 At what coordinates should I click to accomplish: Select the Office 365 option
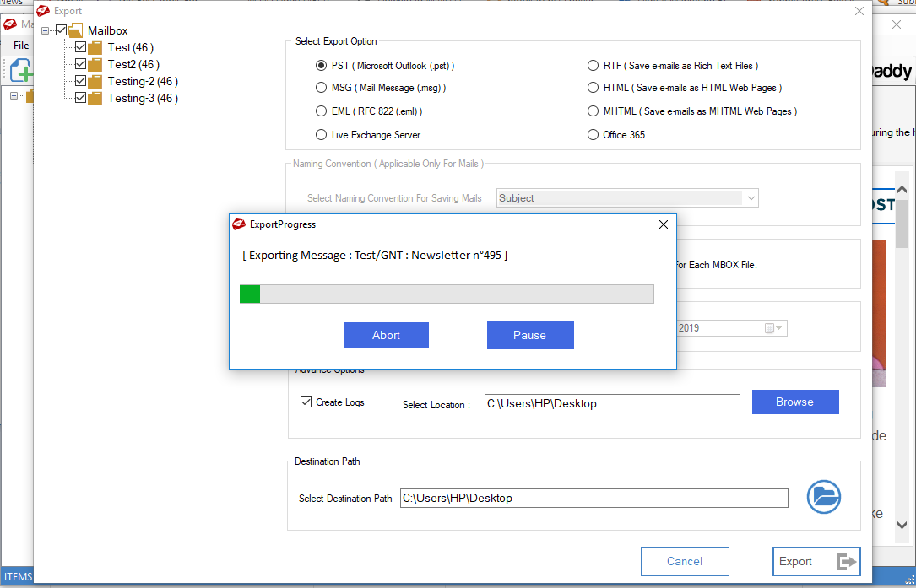pos(593,135)
